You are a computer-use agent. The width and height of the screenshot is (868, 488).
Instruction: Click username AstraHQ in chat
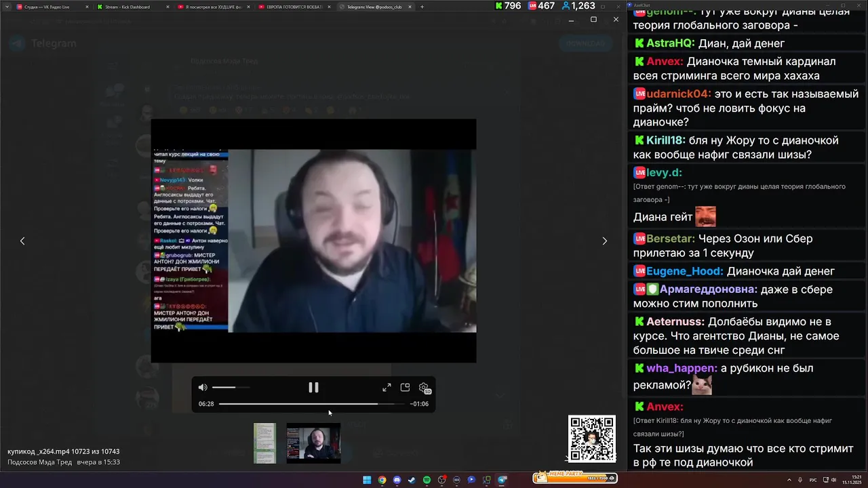(670, 43)
